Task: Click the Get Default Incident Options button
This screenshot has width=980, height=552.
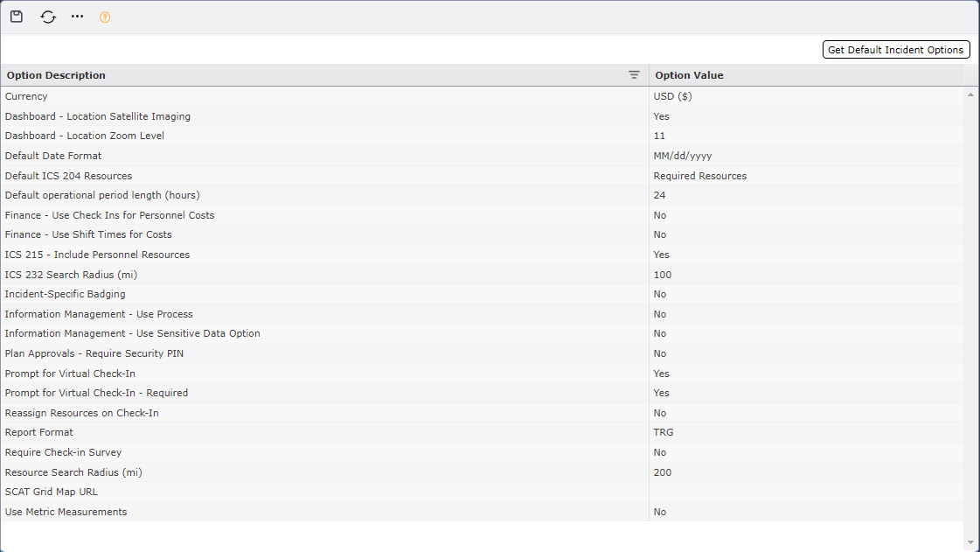Action: (x=895, y=49)
